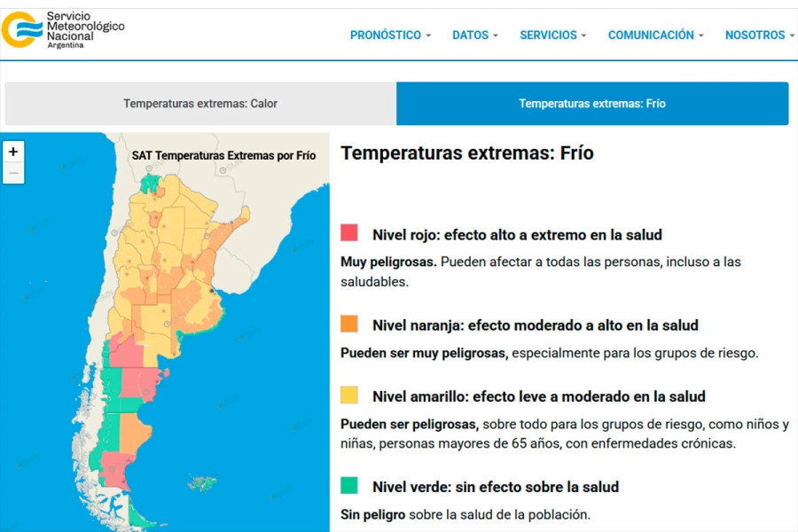Open the NOSOTROS menu
Viewport: 798px width, 532px height.
[x=759, y=35]
